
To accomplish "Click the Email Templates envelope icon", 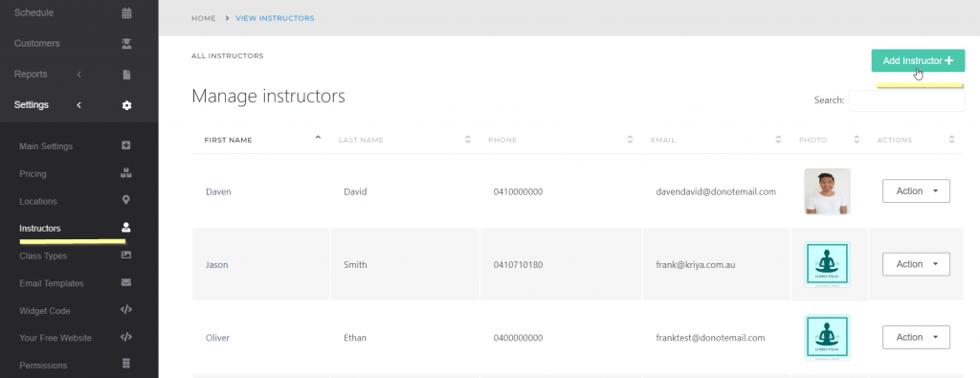I will click(x=125, y=282).
